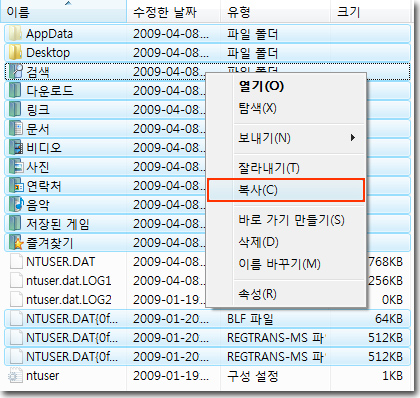Click the ntuser config settings icon
The height and width of the screenshot is (398, 420).
tap(15, 376)
